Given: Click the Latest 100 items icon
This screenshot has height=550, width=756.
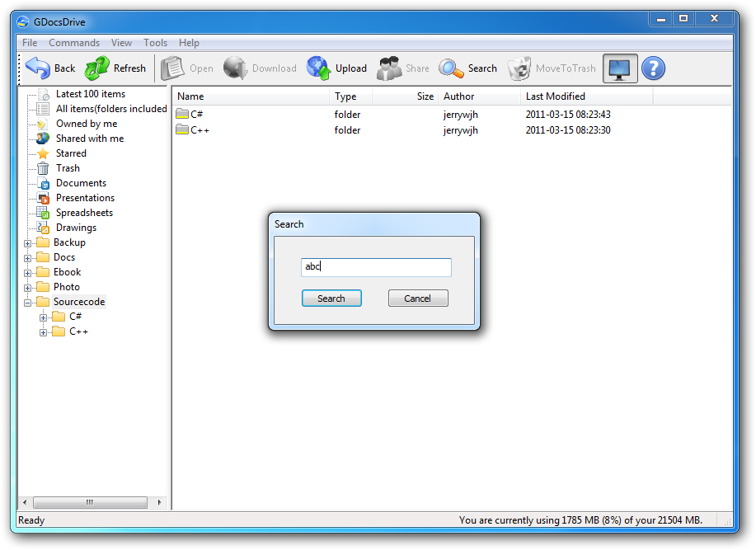Looking at the screenshot, I should tap(44, 94).
